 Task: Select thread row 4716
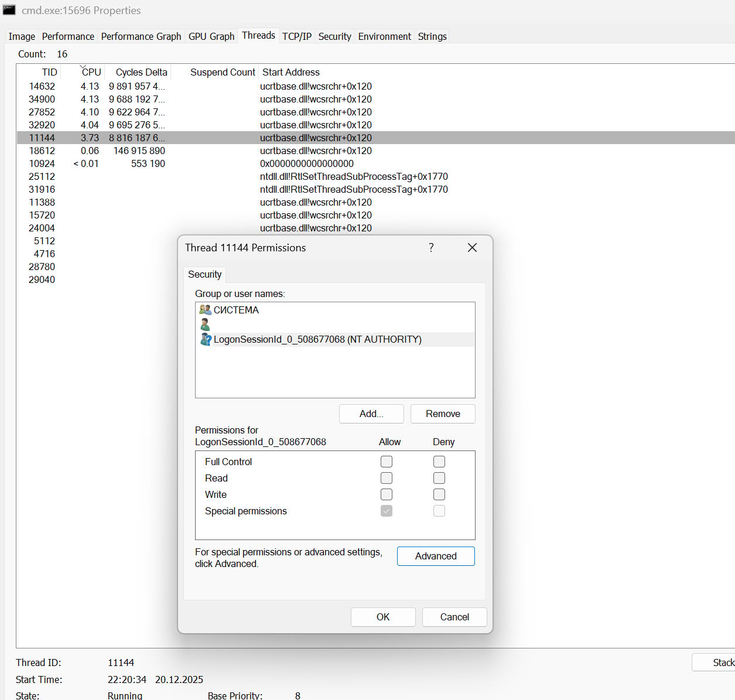(x=45, y=254)
